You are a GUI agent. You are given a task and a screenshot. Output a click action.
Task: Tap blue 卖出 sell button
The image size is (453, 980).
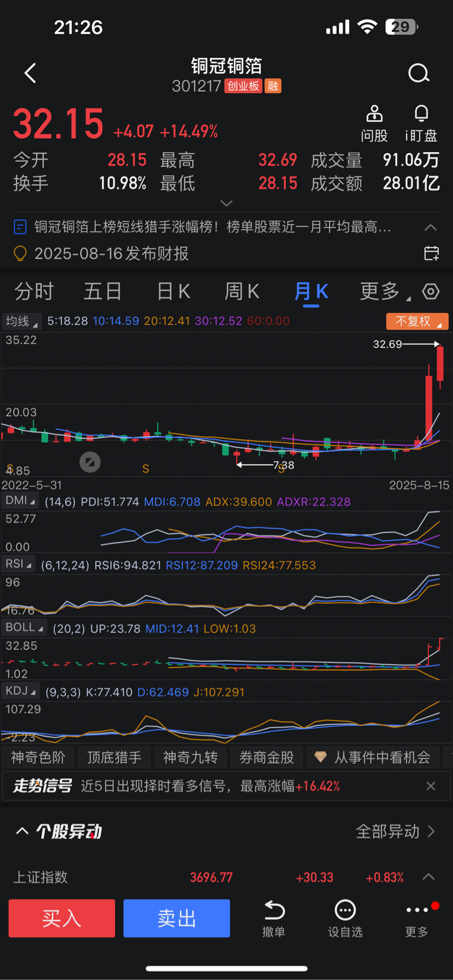[176, 918]
